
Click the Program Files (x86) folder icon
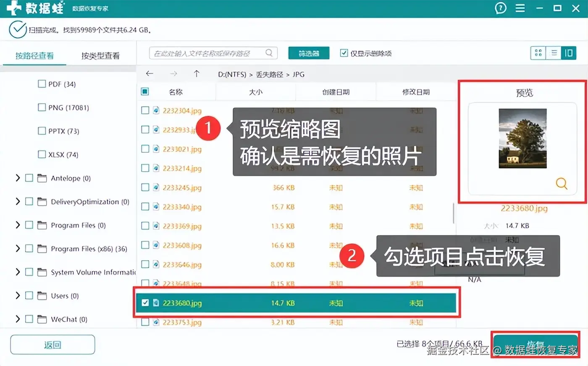pos(42,249)
